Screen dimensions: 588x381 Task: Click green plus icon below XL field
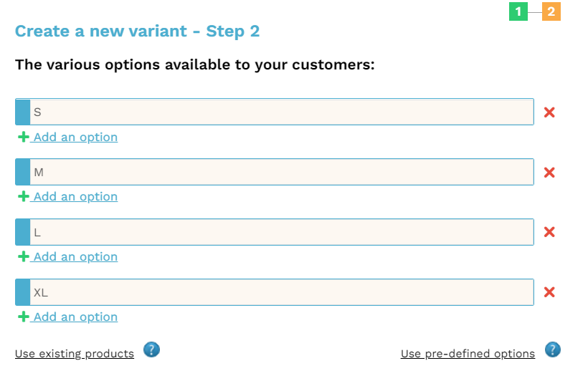point(24,317)
